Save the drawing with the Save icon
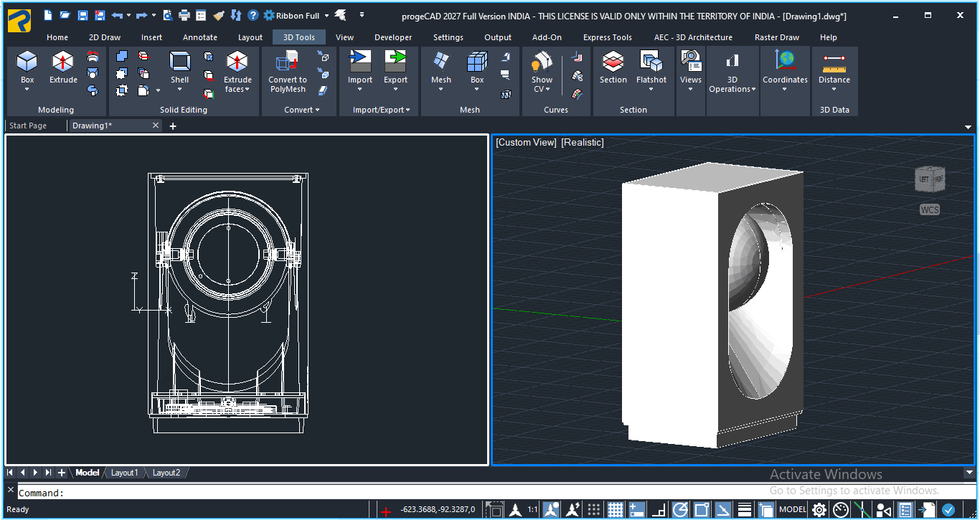The width and height of the screenshot is (980, 520). click(83, 15)
